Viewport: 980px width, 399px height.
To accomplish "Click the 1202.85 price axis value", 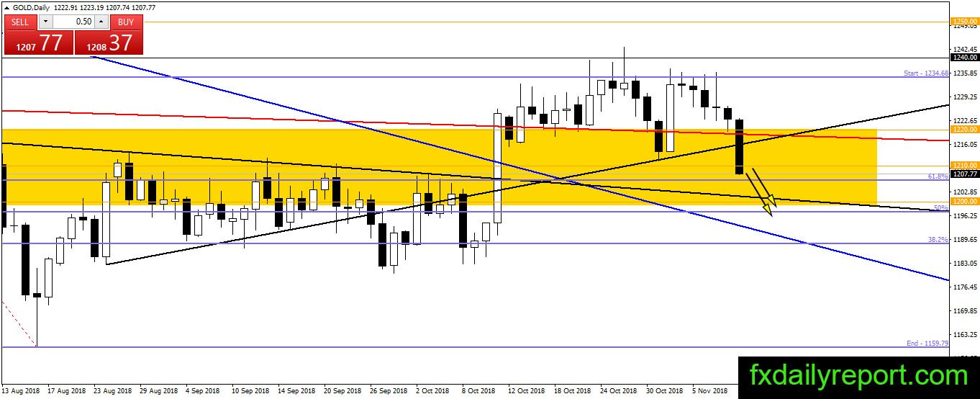I will click(963, 192).
